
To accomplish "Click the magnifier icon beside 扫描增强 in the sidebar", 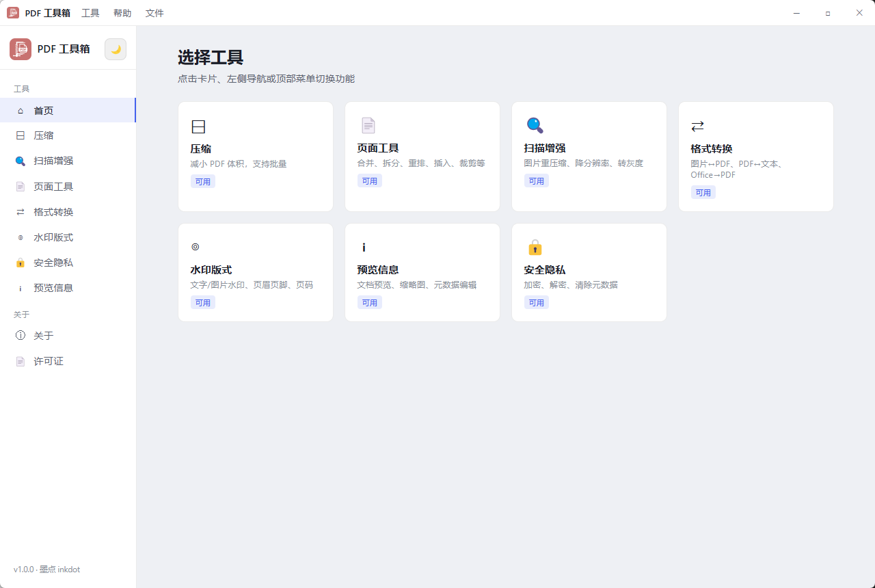I will [x=21, y=161].
